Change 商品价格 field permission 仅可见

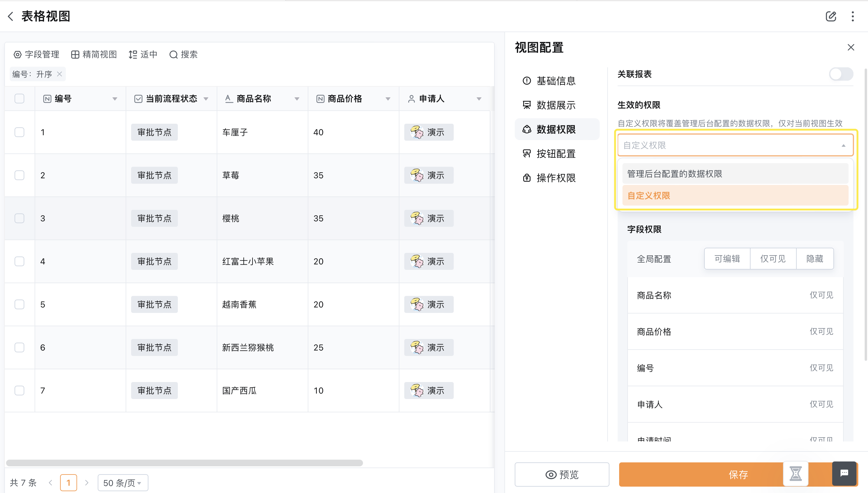tap(821, 331)
